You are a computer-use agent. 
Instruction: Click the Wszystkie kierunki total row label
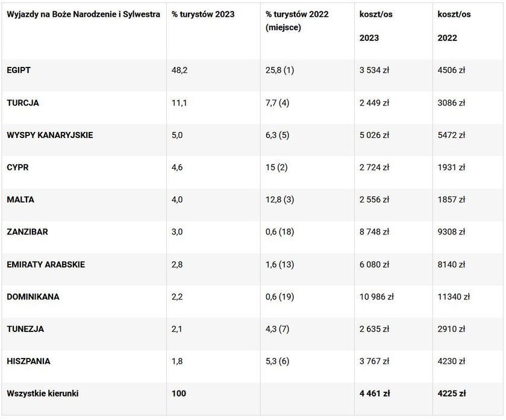pos(43,393)
